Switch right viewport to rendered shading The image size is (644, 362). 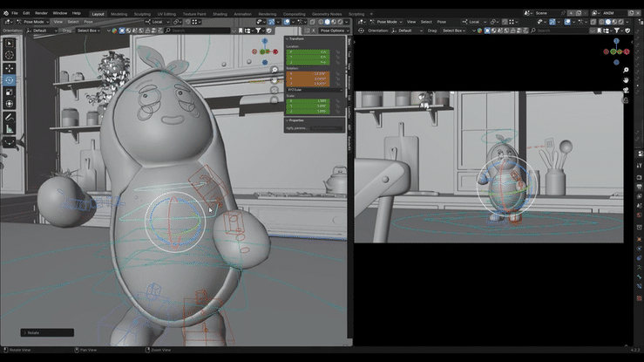(x=621, y=22)
